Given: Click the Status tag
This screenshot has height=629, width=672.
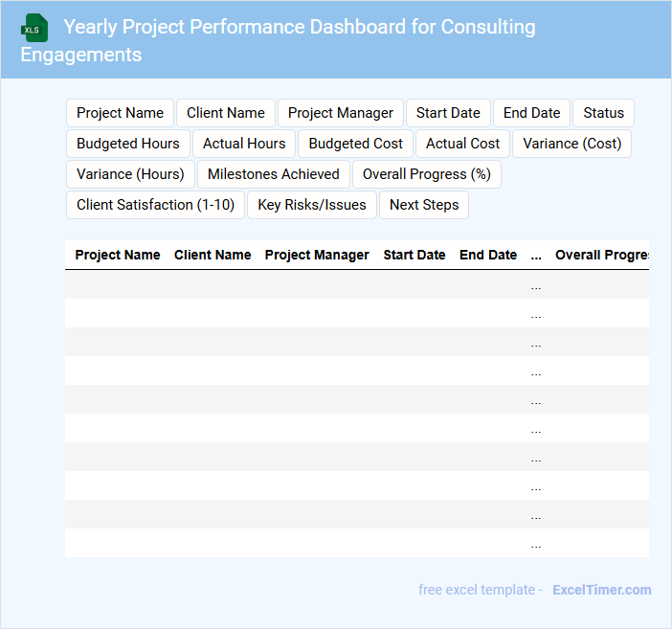Looking at the screenshot, I should [x=603, y=113].
